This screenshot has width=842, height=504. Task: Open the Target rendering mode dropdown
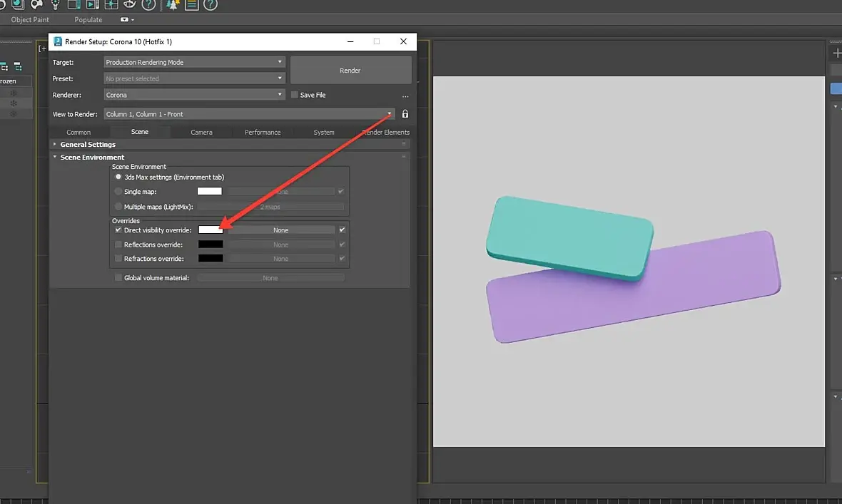click(194, 62)
